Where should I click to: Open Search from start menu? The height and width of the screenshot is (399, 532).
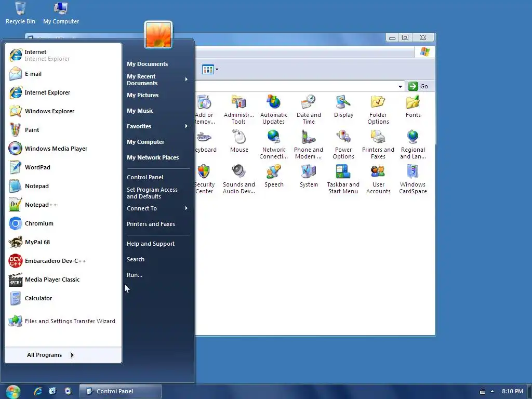[x=157, y=259]
